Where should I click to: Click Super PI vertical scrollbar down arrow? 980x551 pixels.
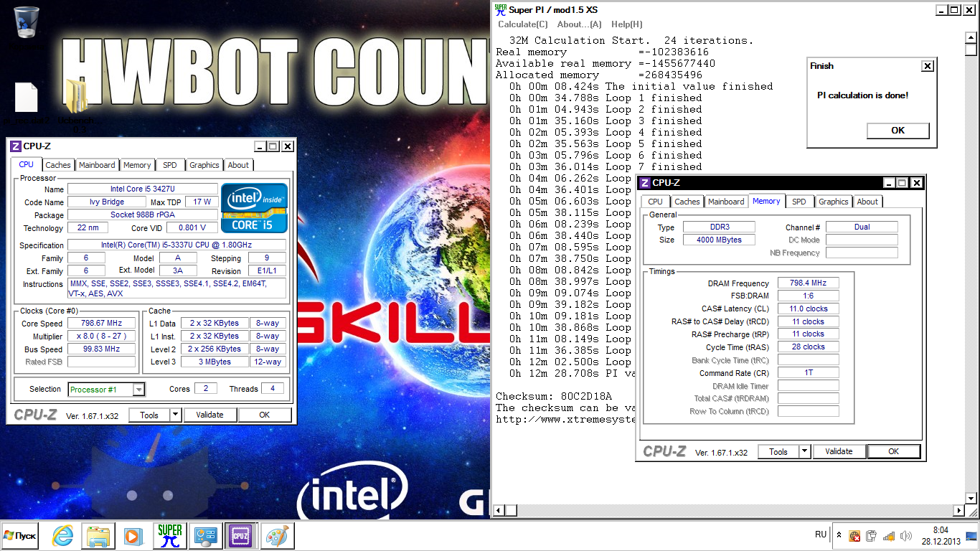[971, 499]
